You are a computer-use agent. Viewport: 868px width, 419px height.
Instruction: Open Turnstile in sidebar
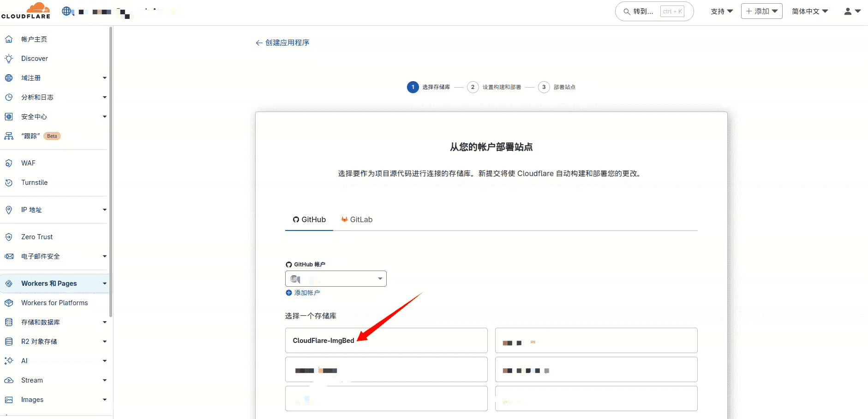34,183
